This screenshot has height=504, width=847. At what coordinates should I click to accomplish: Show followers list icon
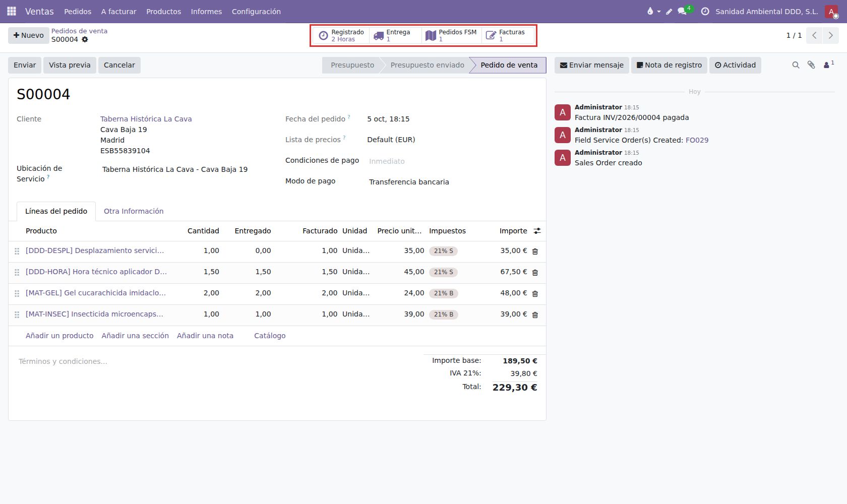(828, 65)
